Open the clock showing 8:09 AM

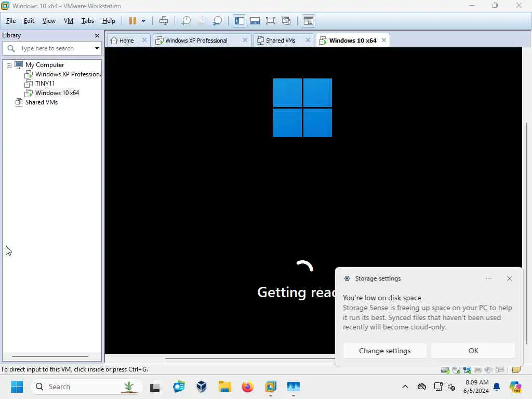point(476,387)
